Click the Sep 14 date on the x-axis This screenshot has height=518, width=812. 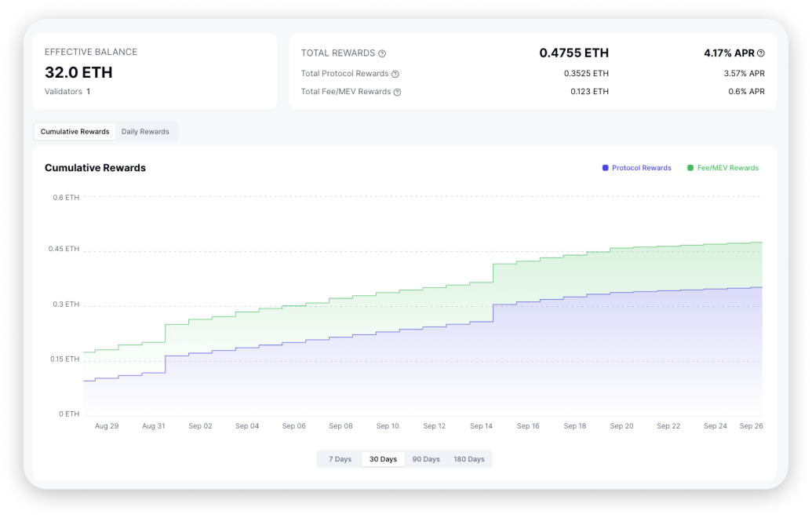tap(481, 426)
